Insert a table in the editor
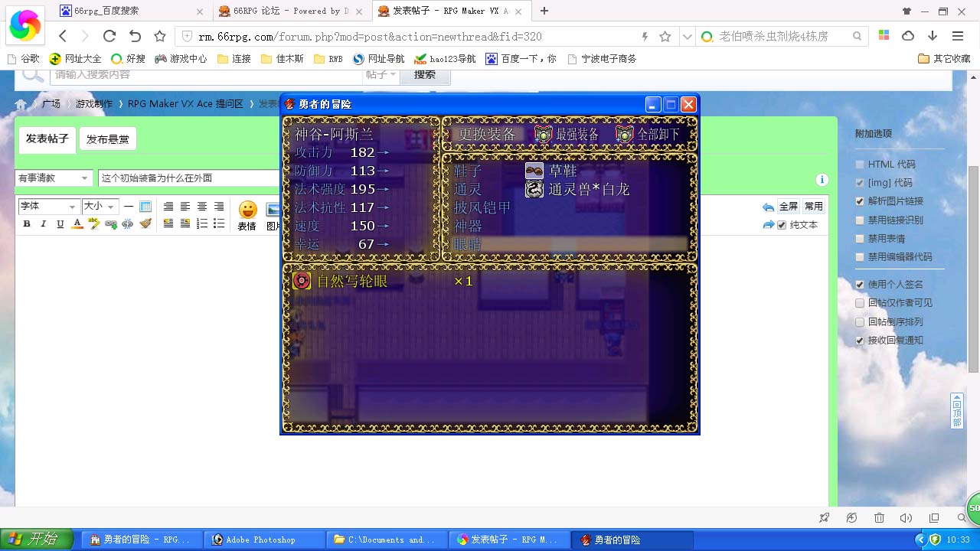This screenshot has height=551, width=980. pos(145,207)
